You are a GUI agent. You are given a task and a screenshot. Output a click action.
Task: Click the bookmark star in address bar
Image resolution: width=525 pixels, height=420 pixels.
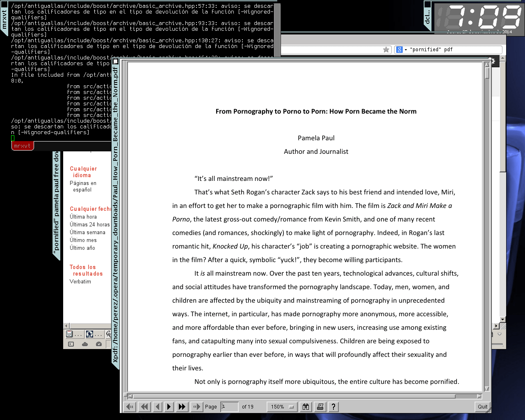(386, 50)
